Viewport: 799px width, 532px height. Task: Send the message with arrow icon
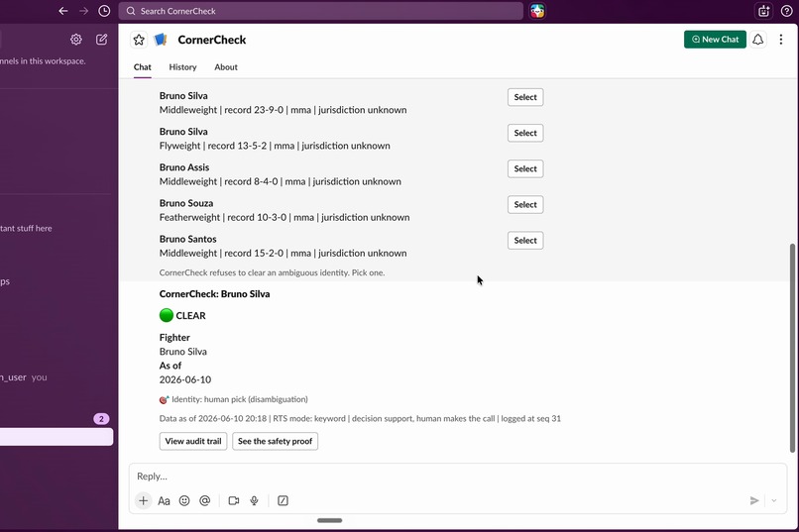click(x=754, y=501)
